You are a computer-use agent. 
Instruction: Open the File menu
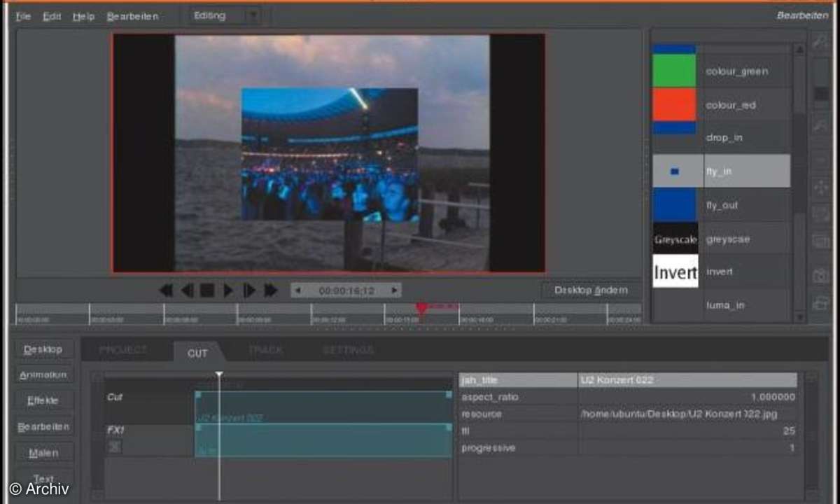click(x=23, y=15)
